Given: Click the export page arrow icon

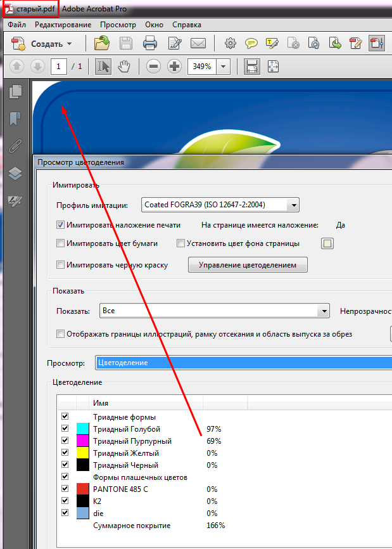Looking at the screenshot, I should tap(334, 44).
